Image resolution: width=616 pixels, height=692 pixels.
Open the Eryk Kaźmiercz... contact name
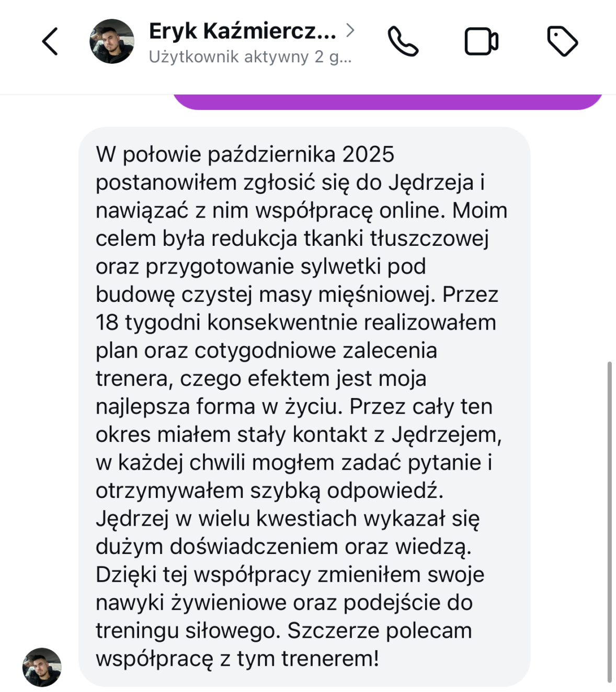point(242,31)
